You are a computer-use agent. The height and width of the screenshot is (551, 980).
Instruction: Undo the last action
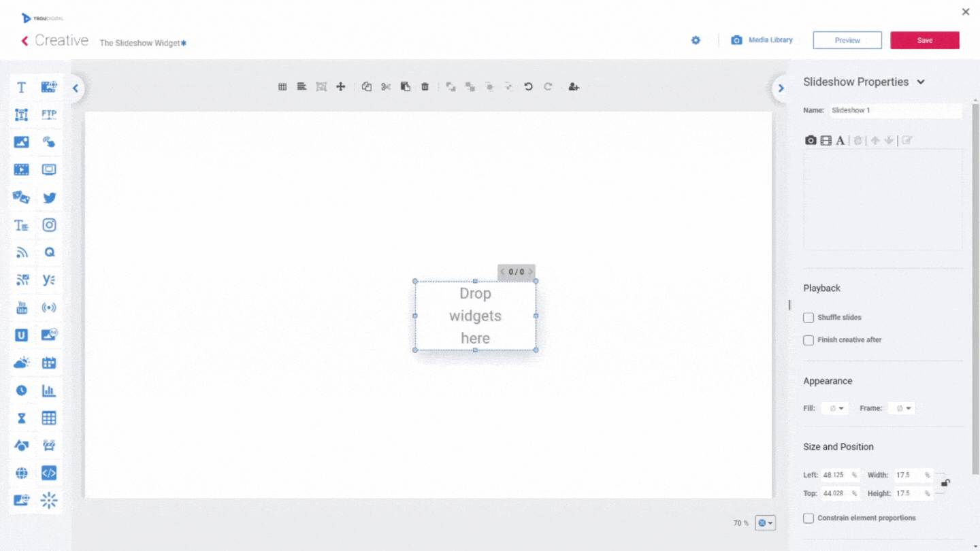tap(528, 86)
